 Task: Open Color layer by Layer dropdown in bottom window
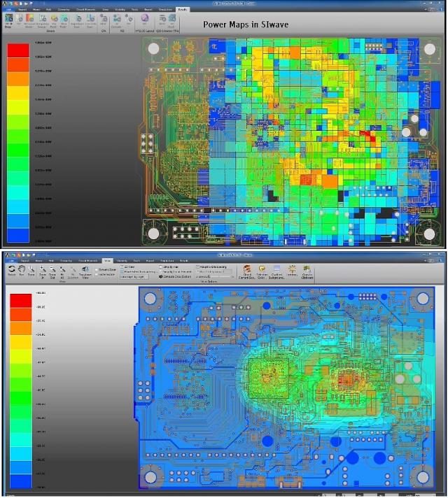[x=134, y=277]
